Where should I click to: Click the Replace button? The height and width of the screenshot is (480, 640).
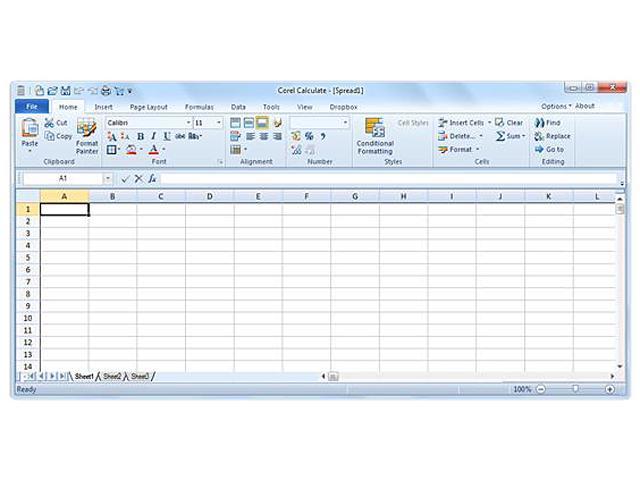tap(552, 136)
